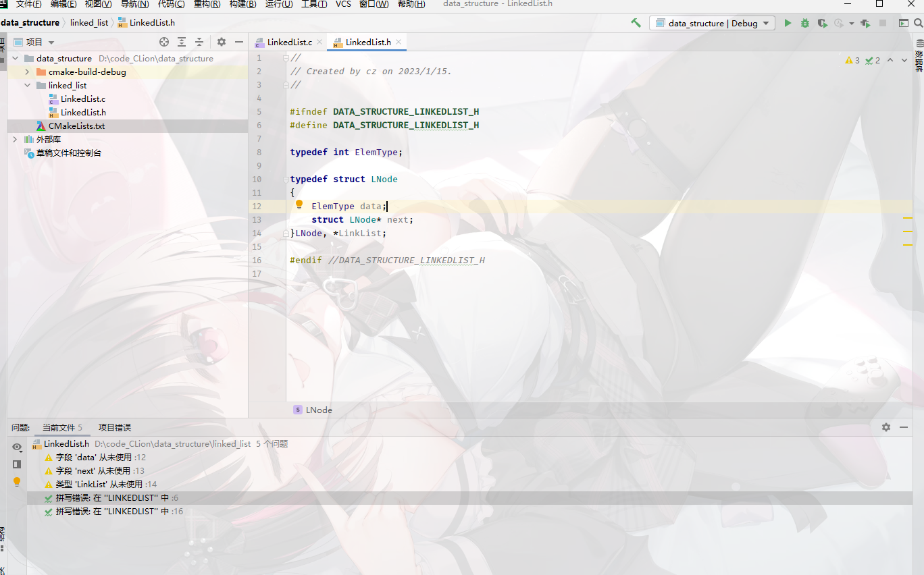
Task: Expand the 外部库 node
Action: point(15,140)
